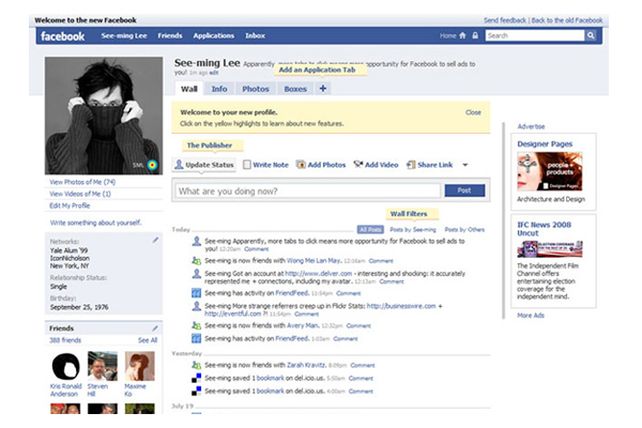Click the main profile photo

pyautogui.click(x=104, y=115)
